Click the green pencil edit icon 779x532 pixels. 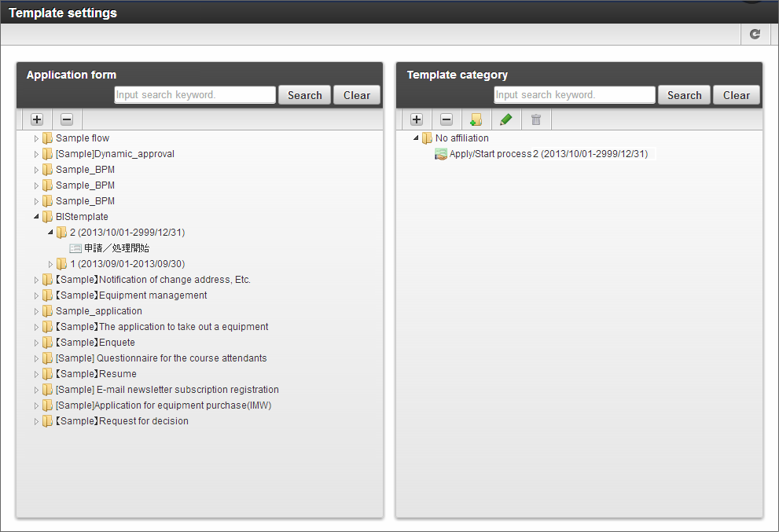[505, 119]
